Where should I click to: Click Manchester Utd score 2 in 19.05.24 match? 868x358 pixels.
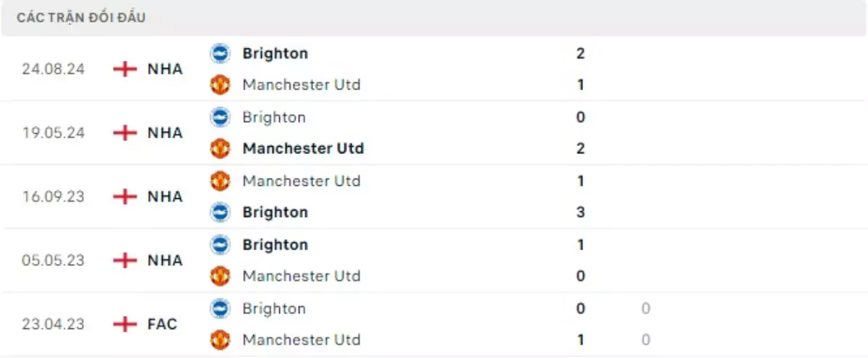coord(580,148)
